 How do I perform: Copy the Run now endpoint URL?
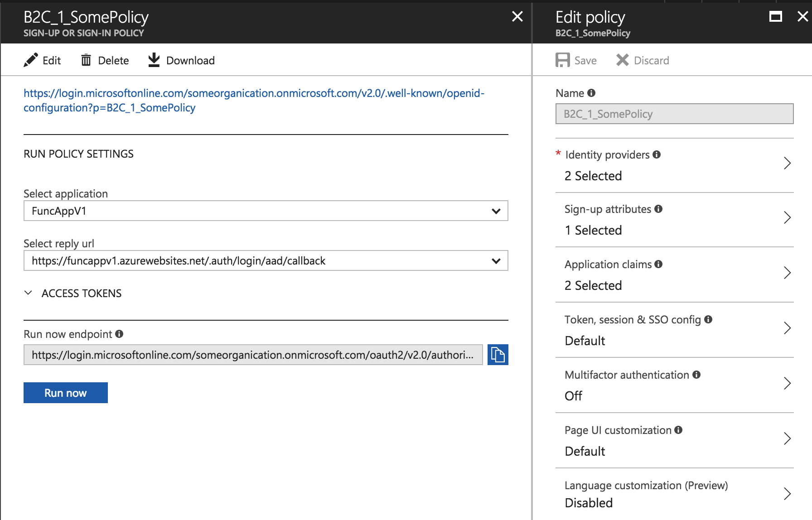(498, 355)
